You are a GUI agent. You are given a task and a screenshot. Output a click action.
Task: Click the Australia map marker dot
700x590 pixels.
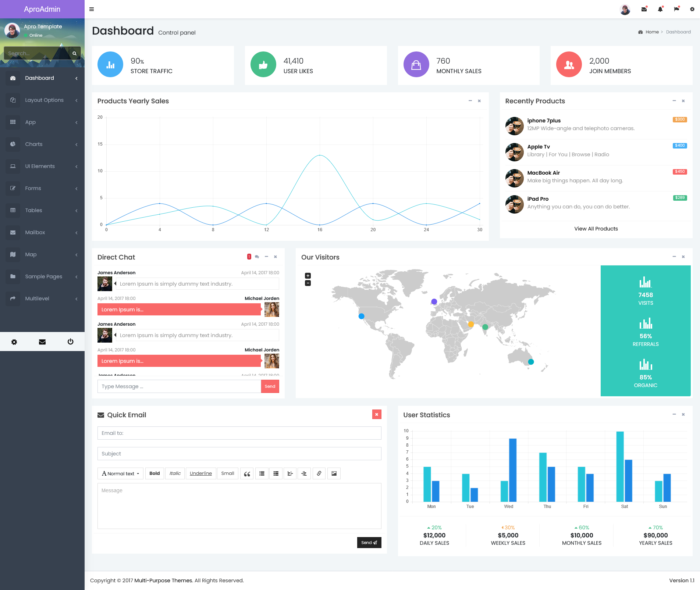[531, 362]
